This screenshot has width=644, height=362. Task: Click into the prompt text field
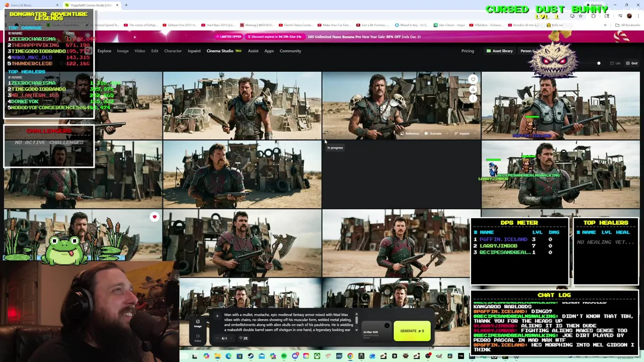(288, 322)
